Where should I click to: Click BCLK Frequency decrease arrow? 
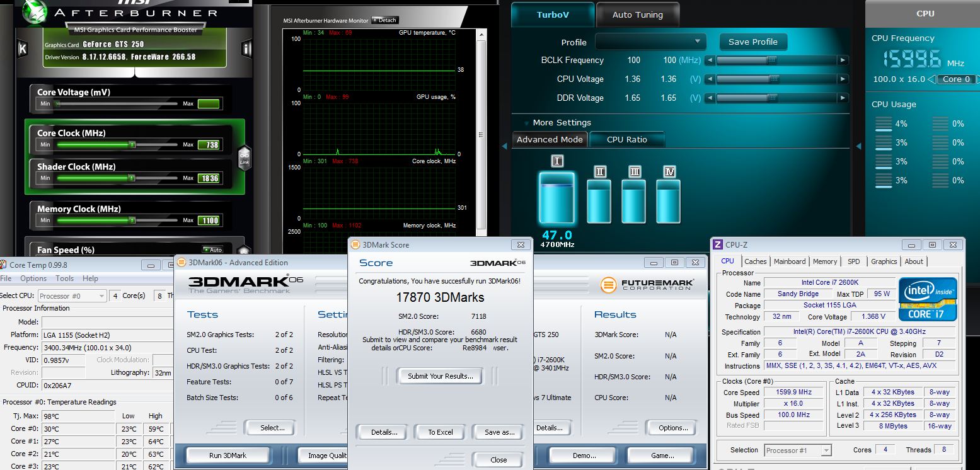tap(710, 60)
